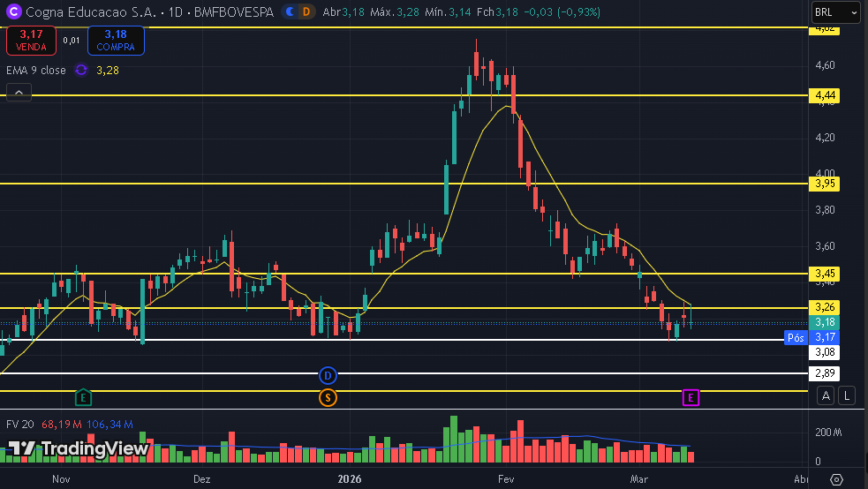868x489 pixels.
Task: Open the green E earnings marker
Action: (x=83, y=397)
